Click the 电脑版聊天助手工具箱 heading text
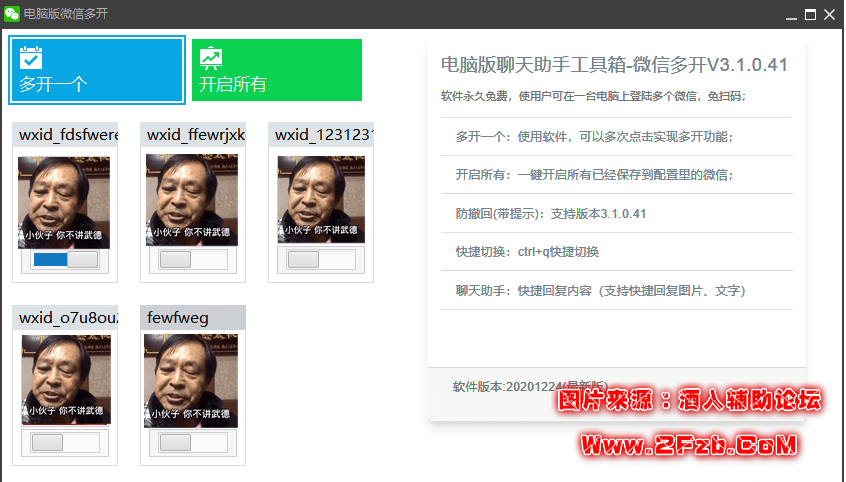Screen dimensions: 846x482 click(615, 65)
